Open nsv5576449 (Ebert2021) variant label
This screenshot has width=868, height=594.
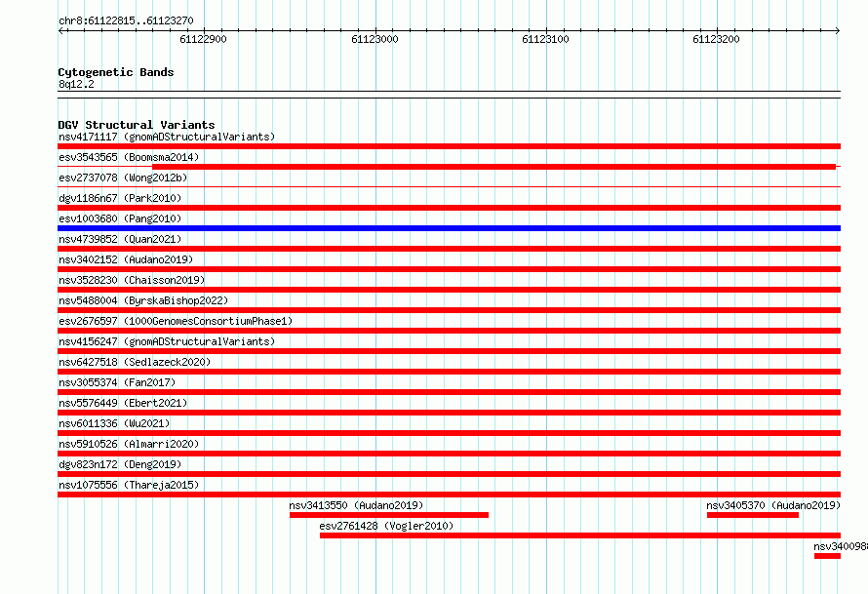[x=123, y=403]
